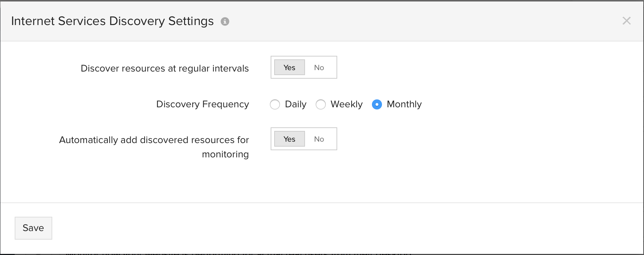Set regular interval discovery to Yes
The height and width of the screenshot is (255, 644).
[289, 68]
